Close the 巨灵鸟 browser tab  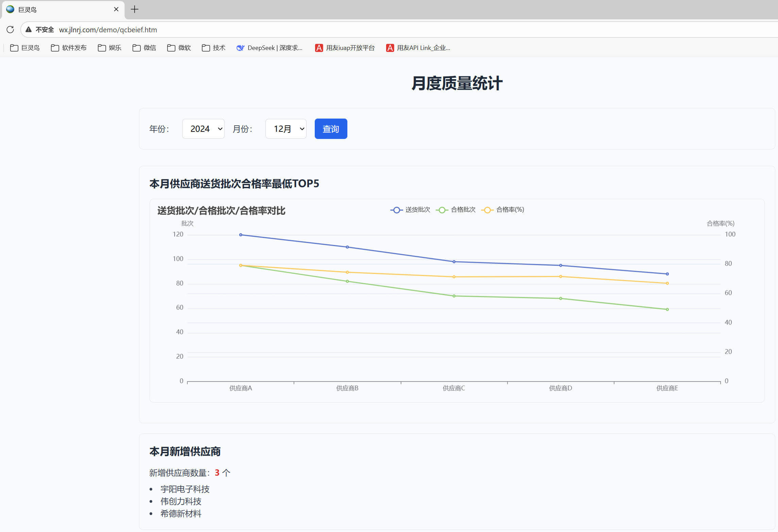click(x=116, y=9)
